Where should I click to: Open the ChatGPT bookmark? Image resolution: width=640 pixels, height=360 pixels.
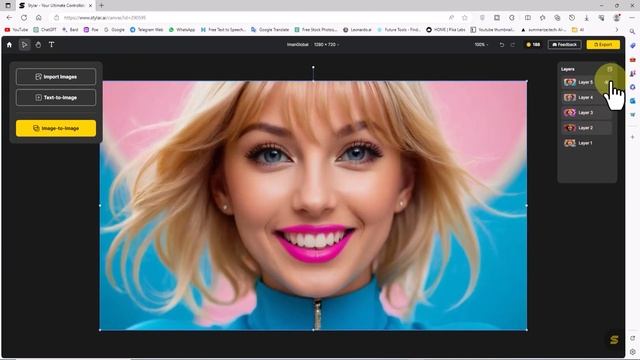point(45,30)
